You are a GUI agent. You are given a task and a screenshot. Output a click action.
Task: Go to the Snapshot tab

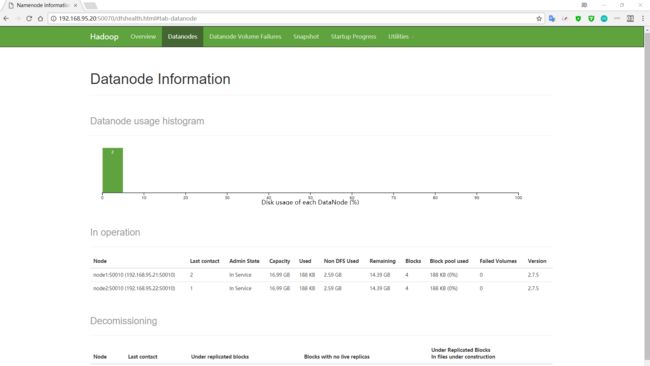[x=306, y=36]
